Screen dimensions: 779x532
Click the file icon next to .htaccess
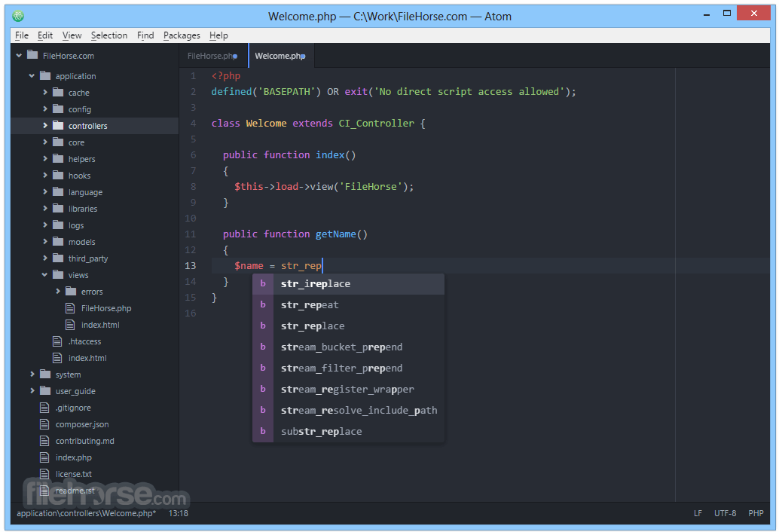click(58, 341)
